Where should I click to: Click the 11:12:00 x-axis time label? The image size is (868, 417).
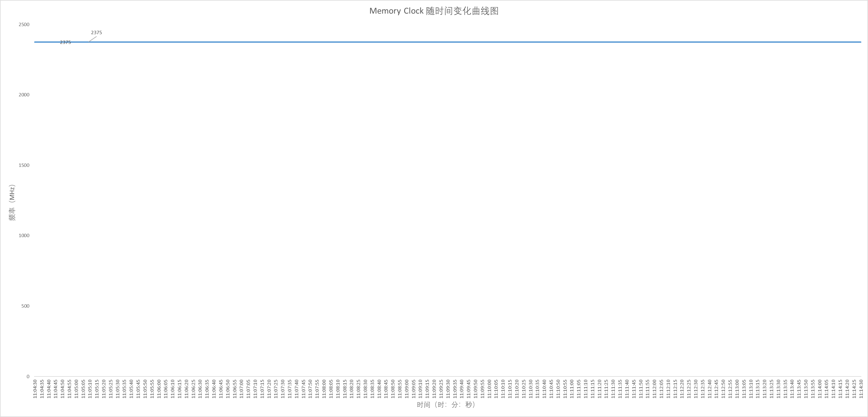[654, 389]
